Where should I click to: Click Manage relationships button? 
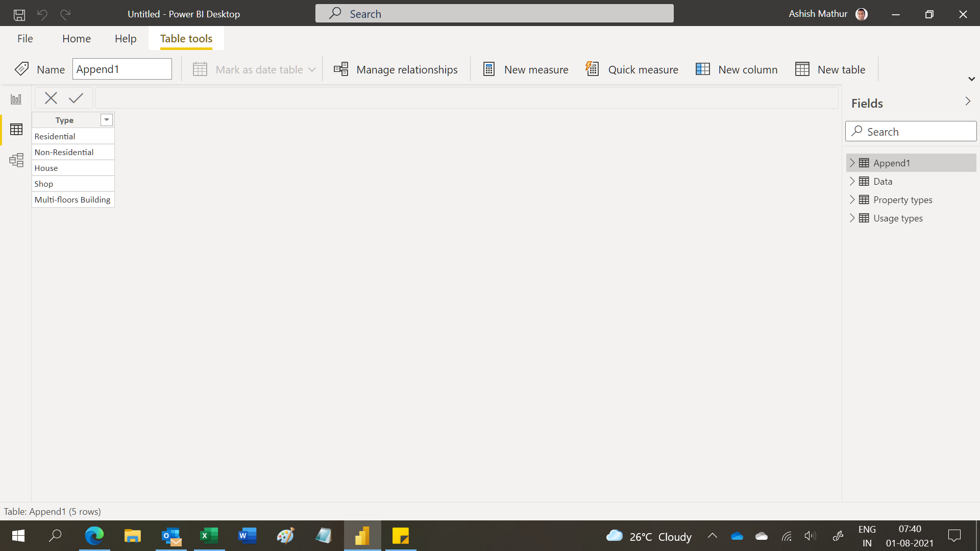coord(396,69)
